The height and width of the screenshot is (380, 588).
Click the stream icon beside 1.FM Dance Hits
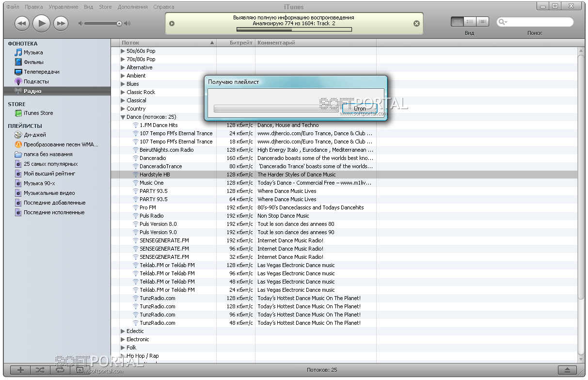[136, 125]
